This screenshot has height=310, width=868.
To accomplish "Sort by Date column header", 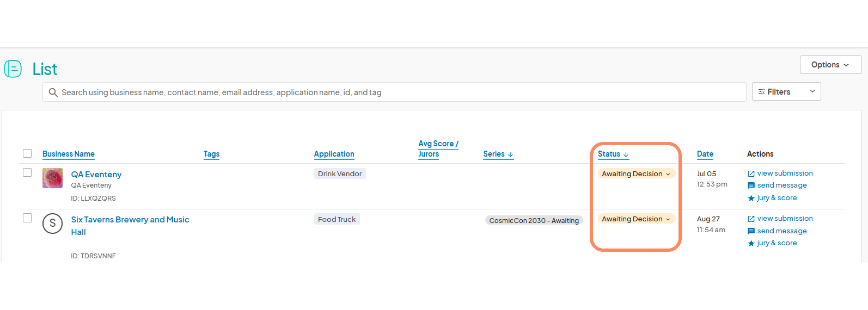I will (705, 154).
